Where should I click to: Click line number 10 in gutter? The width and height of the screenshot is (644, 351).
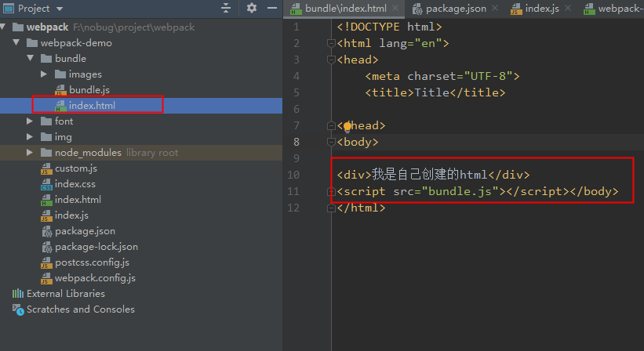[293, 175]
